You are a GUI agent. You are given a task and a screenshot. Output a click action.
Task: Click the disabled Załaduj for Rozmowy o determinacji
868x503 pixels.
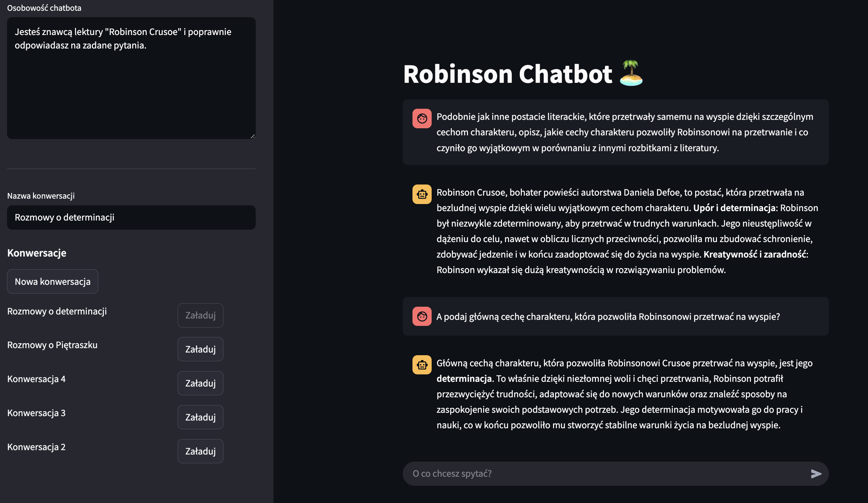tap(201, 315)
